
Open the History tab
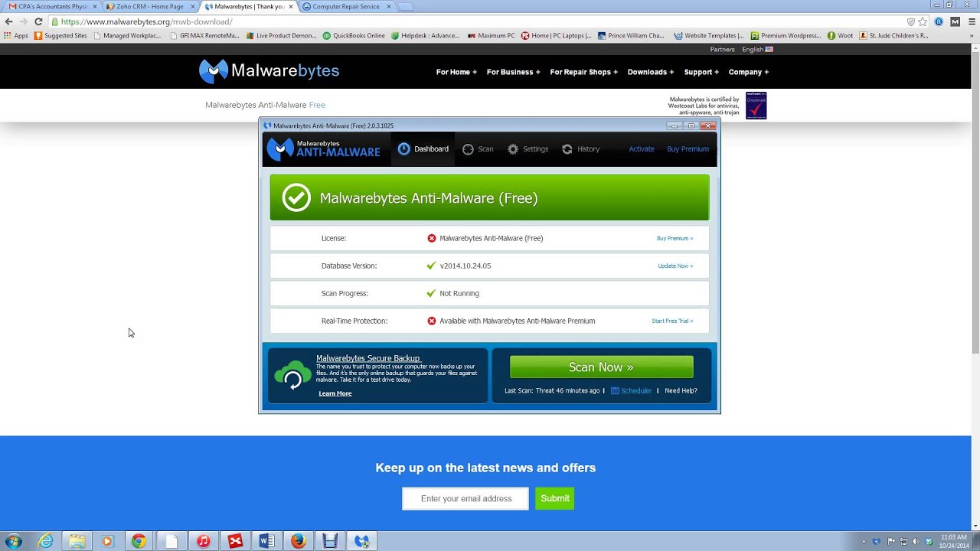click(x=580, y=149)
